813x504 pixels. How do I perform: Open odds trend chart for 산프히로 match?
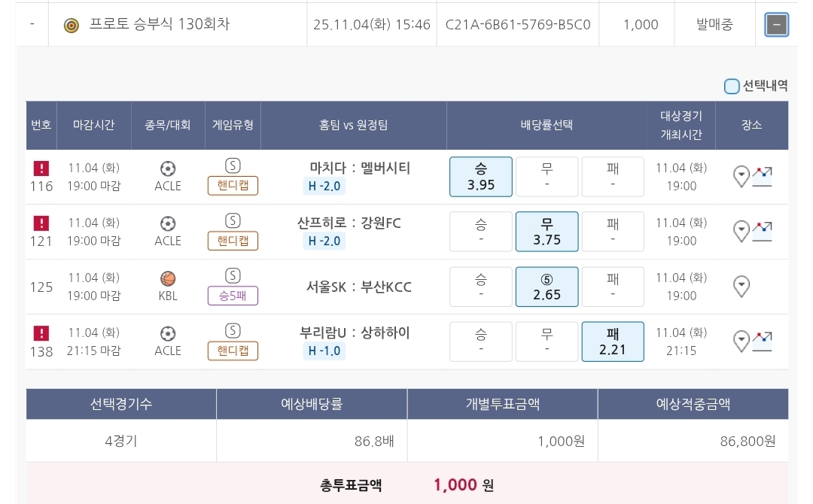pyautogui.click(x=763, y=231)
